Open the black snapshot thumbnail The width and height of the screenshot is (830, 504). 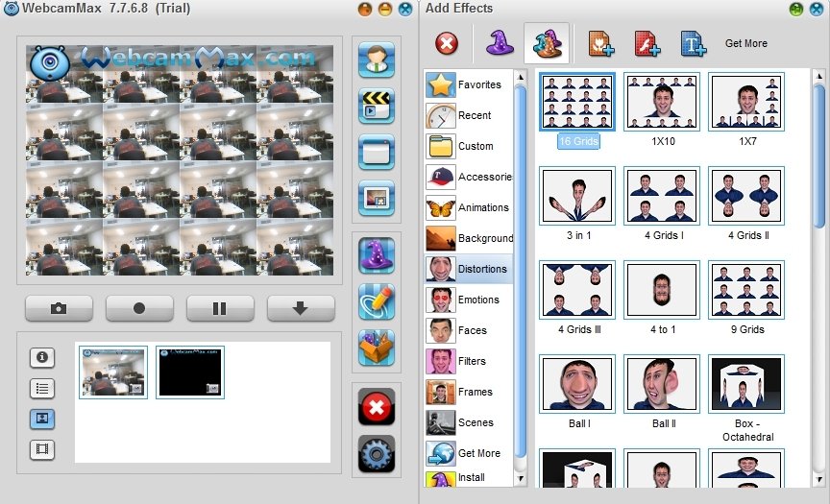coord(190,372)
